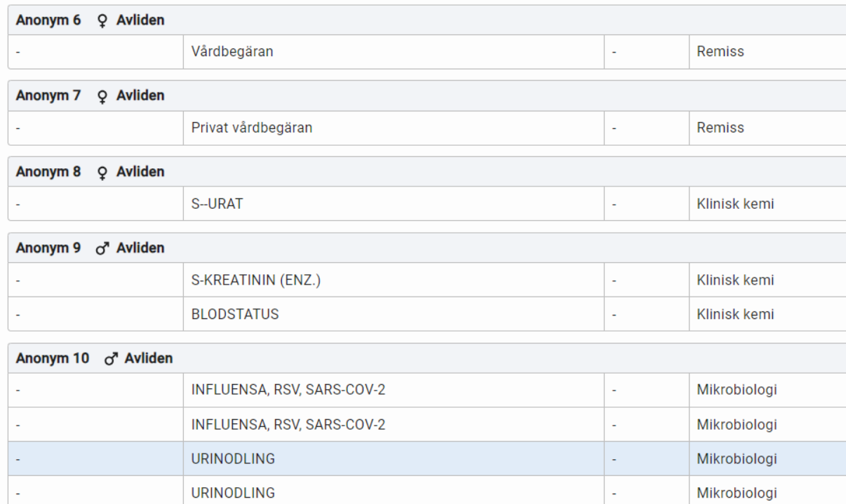Screen dimensions: 846x504
Task: Collapse Anonym 9 patient group header
Action: point(427,248)
